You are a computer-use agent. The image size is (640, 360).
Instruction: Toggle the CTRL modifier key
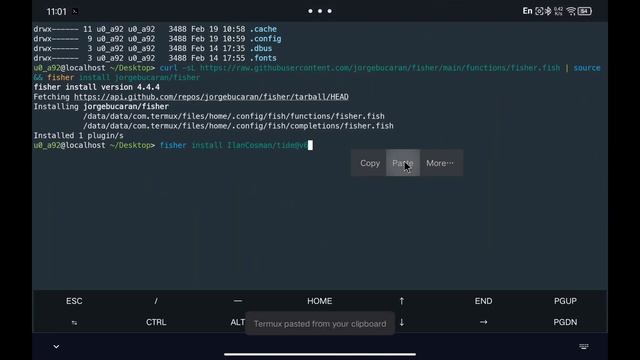(156, 322)
